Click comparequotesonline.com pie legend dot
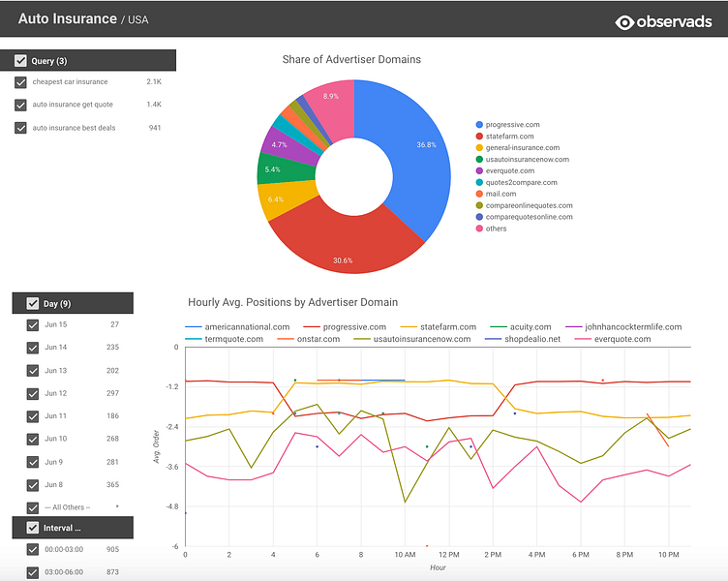Viewport: 728px width, 581px height. point(479,217)
